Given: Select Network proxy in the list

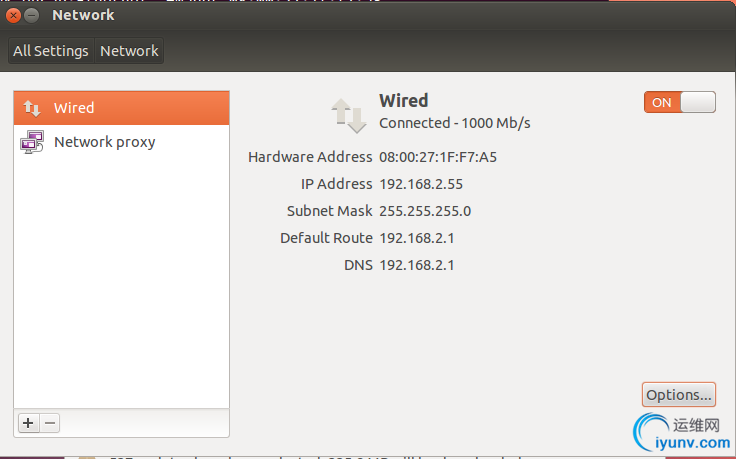Looking at the screenshot, I should click(122, 142).
